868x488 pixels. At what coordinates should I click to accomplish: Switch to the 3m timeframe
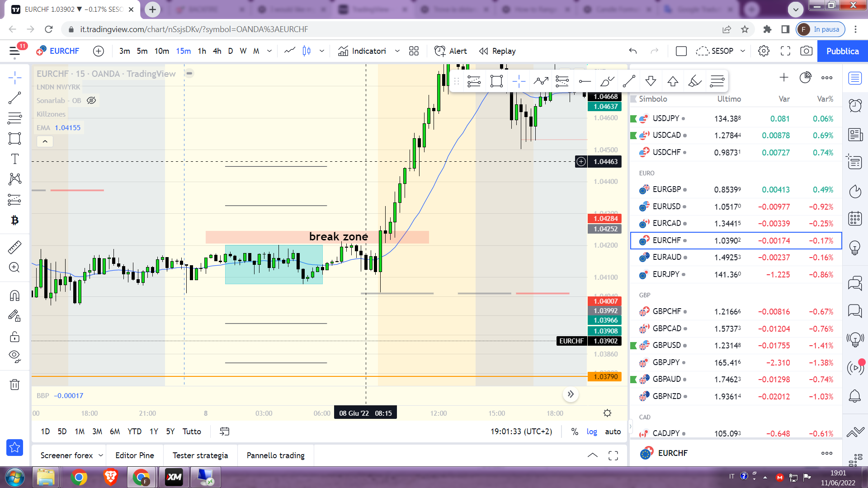[125, 51]
